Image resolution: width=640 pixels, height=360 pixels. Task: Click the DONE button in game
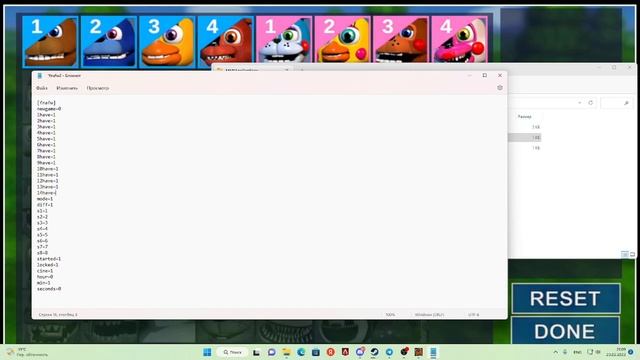tap(566, 330)
